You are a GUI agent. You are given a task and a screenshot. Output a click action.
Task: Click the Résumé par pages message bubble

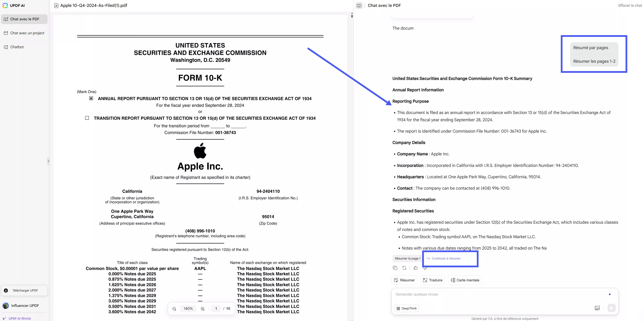591,48
